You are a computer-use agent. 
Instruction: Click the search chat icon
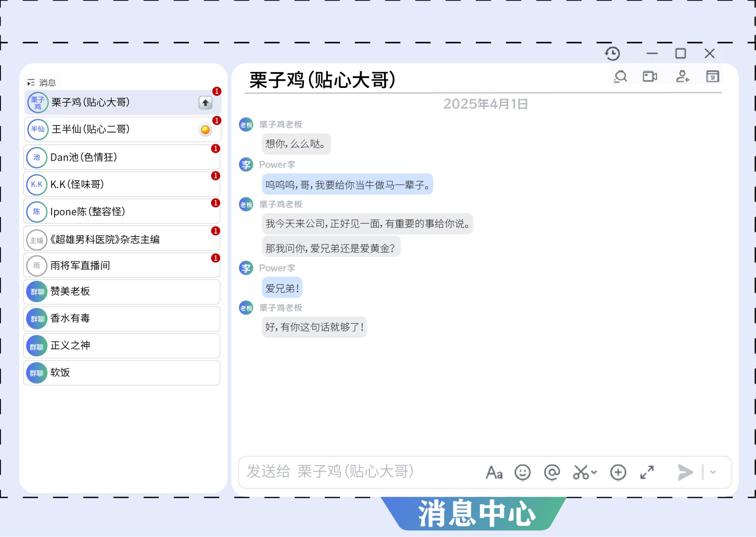point(621,77)
